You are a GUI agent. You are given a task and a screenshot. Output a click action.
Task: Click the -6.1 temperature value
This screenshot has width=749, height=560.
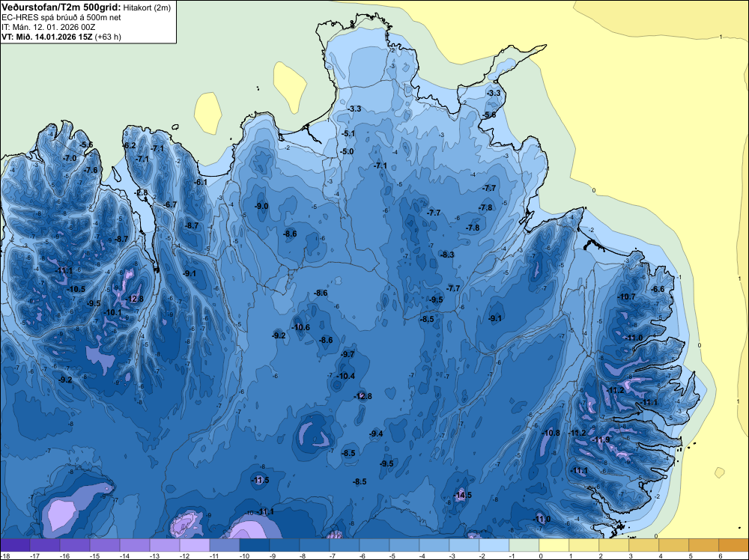pyautogui.click(x=201, y=182)
